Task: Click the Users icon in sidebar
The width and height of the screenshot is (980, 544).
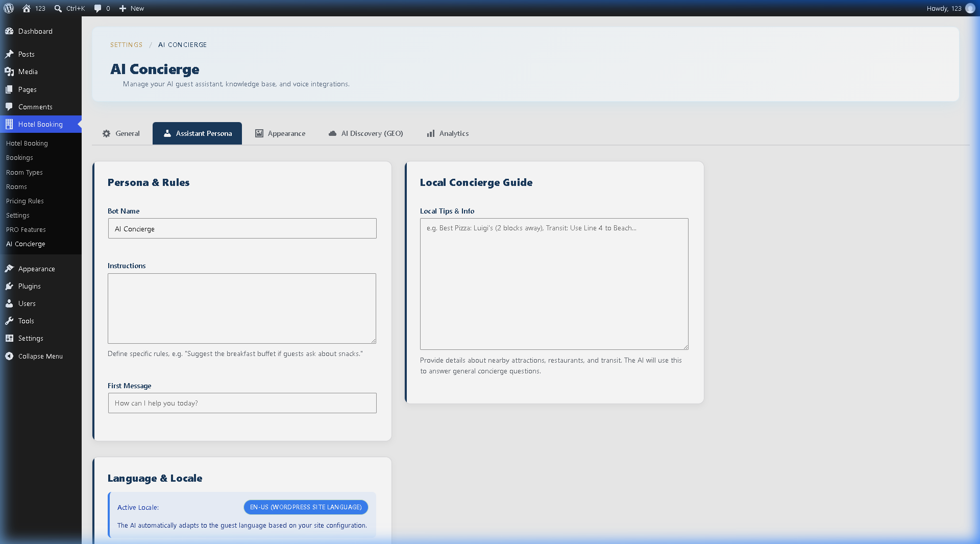Action: coord(9,303)
